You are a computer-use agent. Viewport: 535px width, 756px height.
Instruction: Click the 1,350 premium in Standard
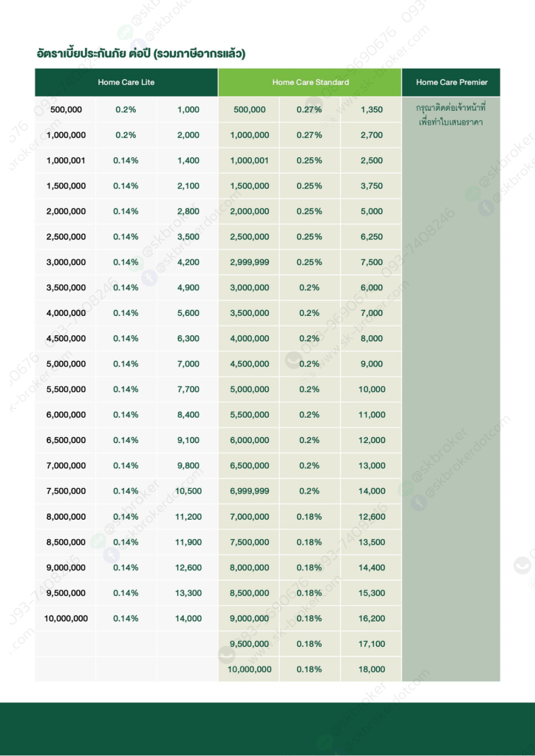372,109
